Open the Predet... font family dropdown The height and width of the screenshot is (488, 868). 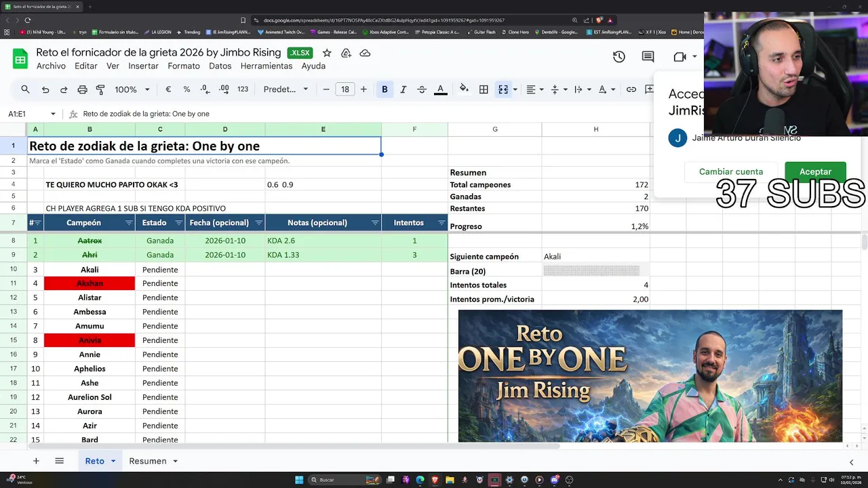coord(285,89)
